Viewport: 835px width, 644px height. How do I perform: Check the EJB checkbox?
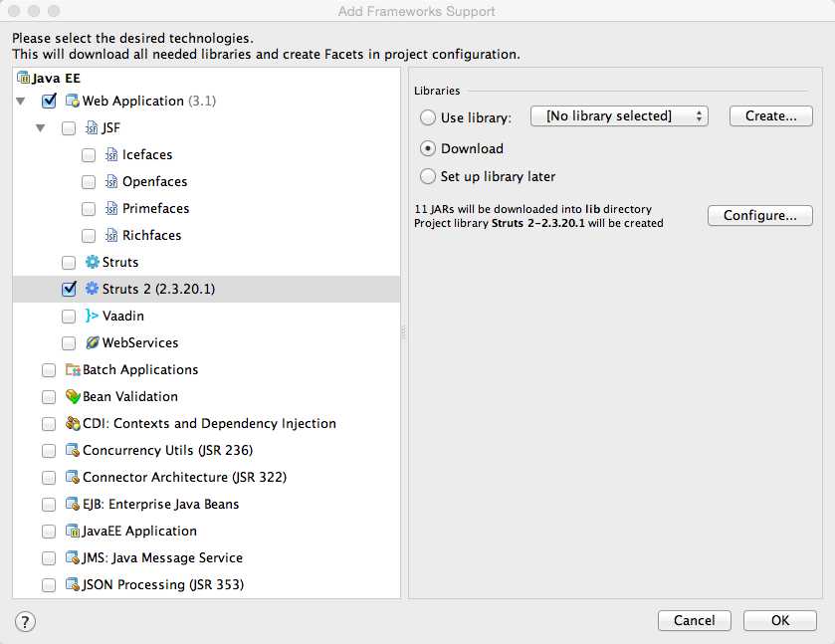click(x=49, y=505)
